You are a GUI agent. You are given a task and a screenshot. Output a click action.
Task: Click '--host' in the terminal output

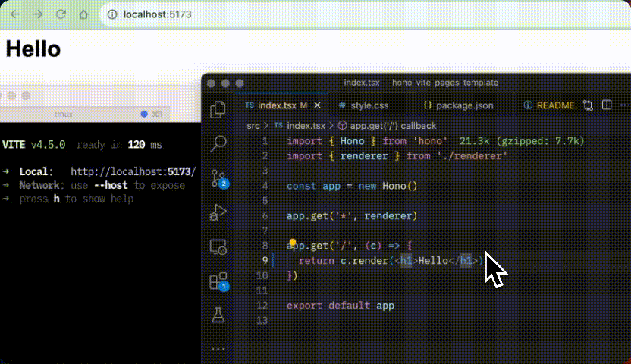coord(111,186)
